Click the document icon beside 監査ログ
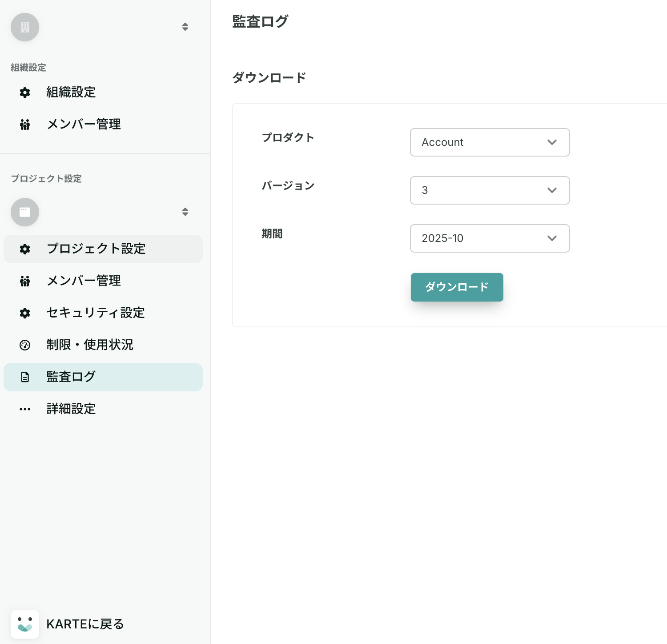Viewport: 667px width, 644px height. click(25, 377)
